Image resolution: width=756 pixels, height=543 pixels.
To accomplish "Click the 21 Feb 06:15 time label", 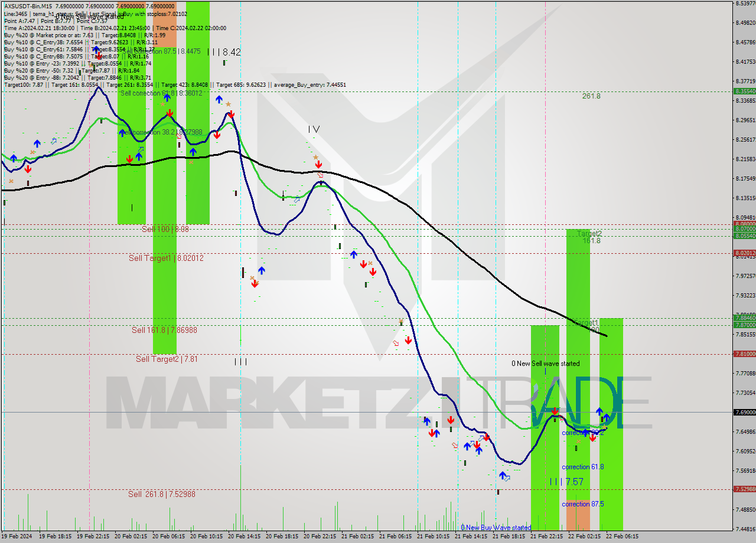I will pyautogui.click(x=395, y=537).
